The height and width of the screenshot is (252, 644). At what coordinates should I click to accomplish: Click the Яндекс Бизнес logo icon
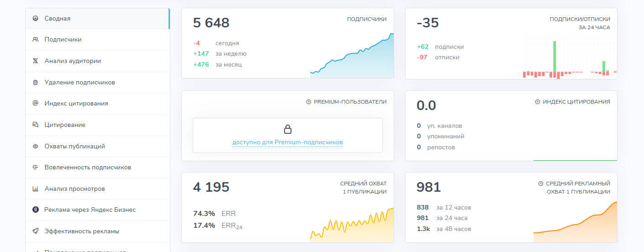click(x=35, y=210)
